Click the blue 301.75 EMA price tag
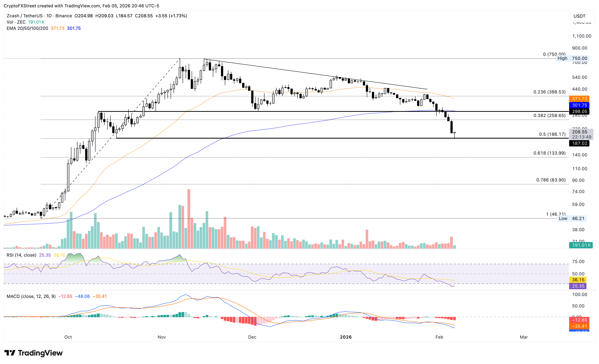 point(579,105)
